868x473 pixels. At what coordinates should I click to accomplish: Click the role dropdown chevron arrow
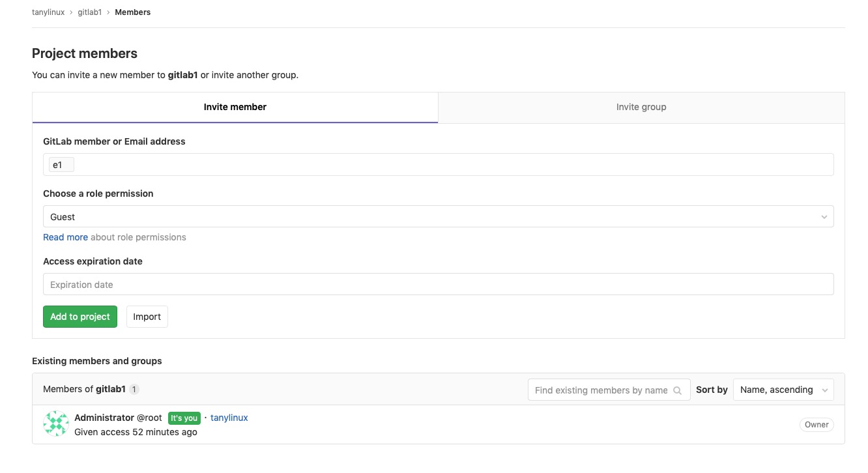(824, 217)
